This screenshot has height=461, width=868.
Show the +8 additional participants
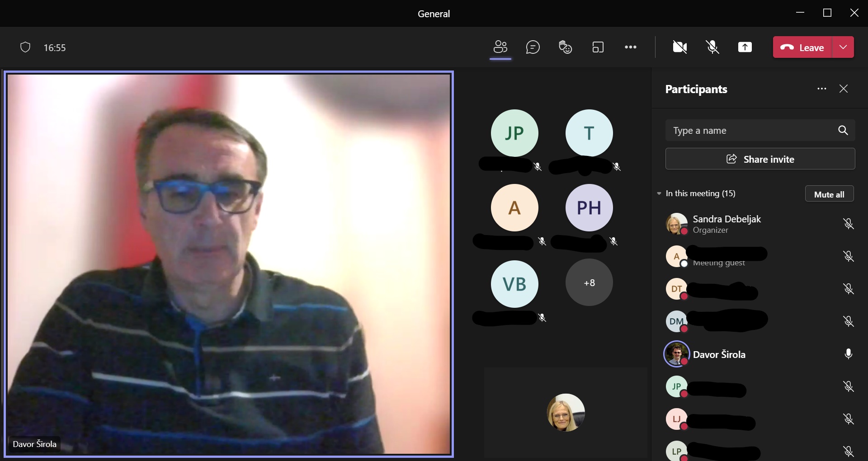(589, 282)
